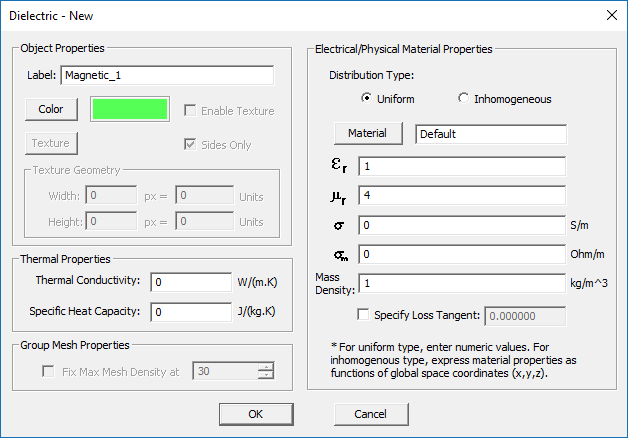This screenshot has height=438, width=628.
Task: Click the Mass Density input field
Action: (462, 283)
